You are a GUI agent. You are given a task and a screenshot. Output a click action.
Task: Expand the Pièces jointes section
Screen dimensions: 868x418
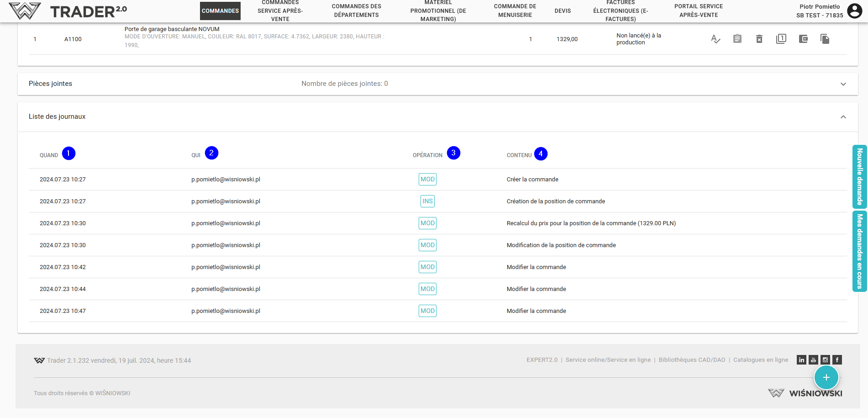click(x=843, y=84)
